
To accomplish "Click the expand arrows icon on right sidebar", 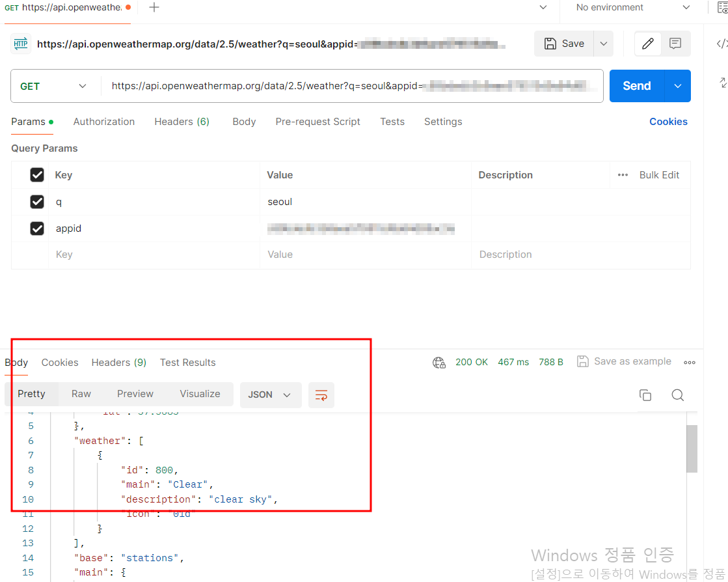I will (723, 83).
